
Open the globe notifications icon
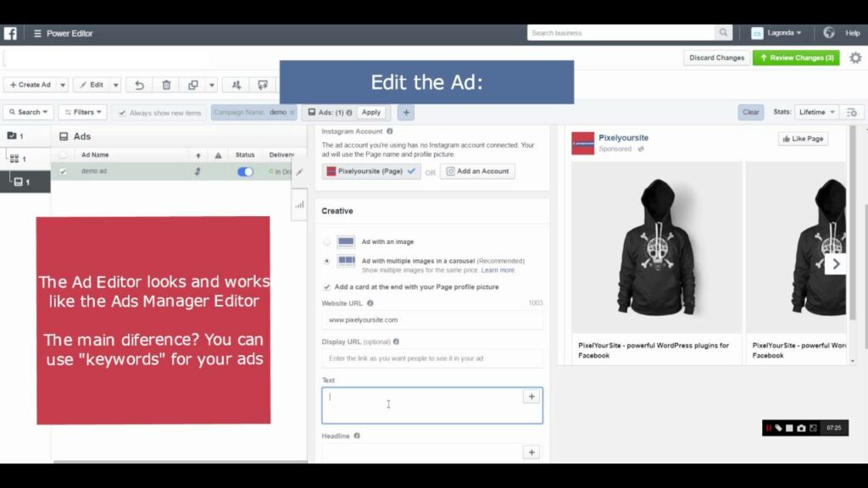pos(829,33)
